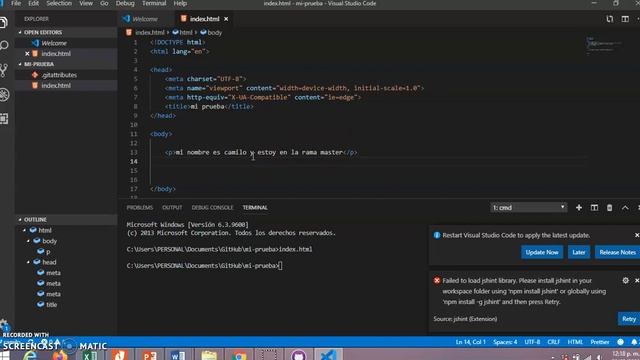This screenshot has height=360, width=640.
Task: Collapse the MI-PRUEBA folder section
Action: [x=20, y=64]
